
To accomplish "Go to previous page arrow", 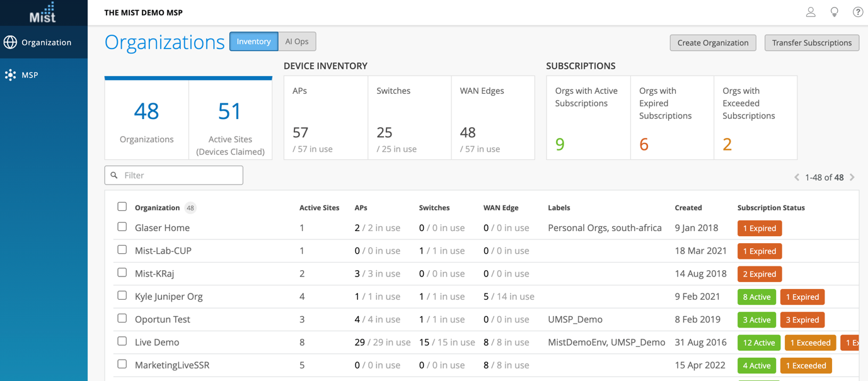I will (x=797, y=178).
